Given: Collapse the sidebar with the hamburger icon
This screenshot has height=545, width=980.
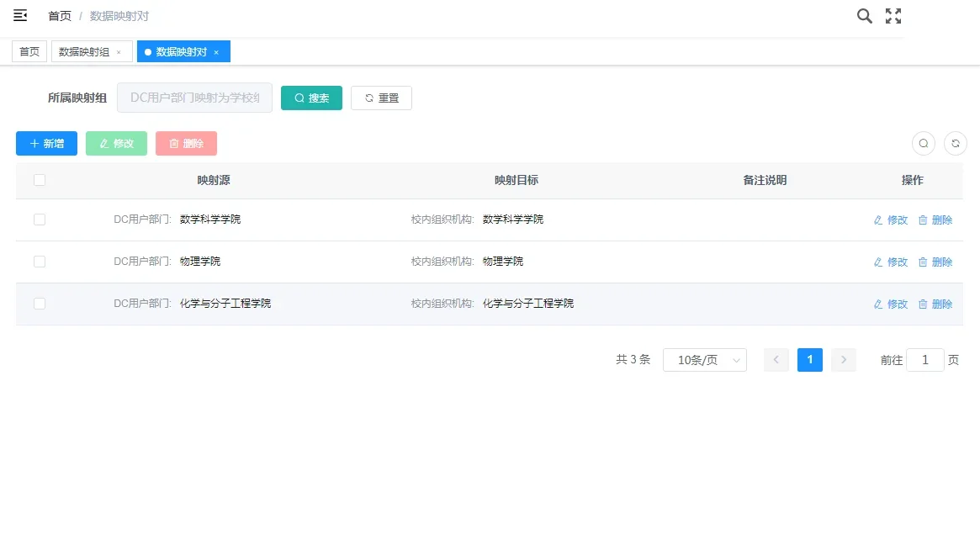Looking at the screenshot, I should (x=20, y=16).
